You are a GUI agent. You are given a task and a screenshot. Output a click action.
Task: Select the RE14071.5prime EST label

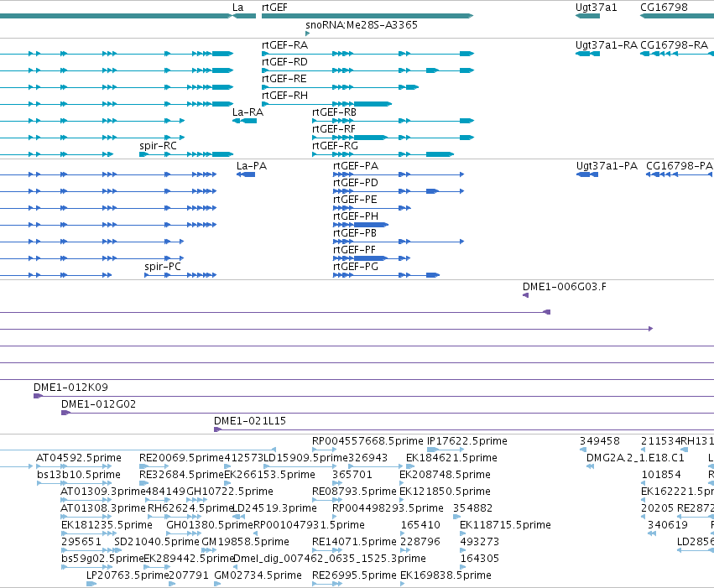354,542
